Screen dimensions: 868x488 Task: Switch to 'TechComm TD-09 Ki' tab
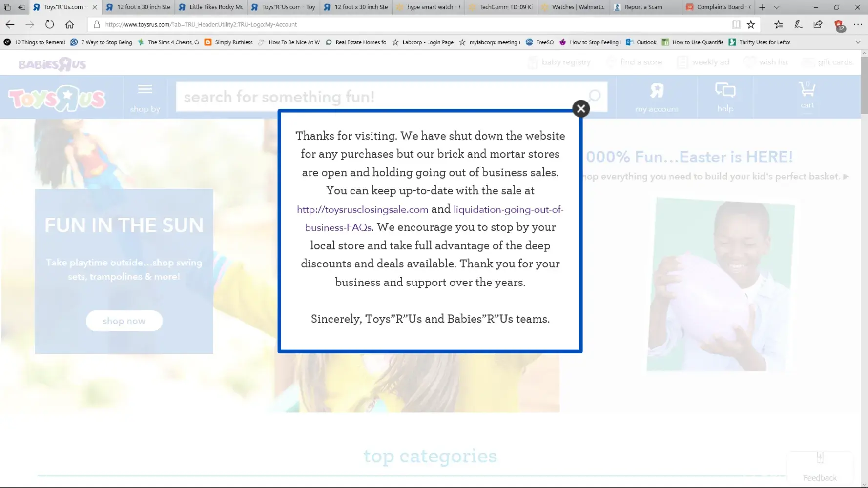(x=501, y=7)
